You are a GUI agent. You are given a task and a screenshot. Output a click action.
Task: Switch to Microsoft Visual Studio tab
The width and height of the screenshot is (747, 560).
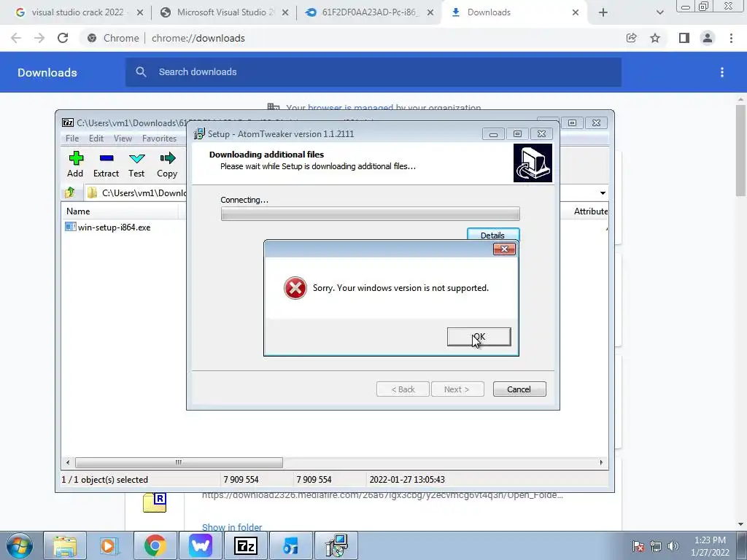(x=225, y=12)
